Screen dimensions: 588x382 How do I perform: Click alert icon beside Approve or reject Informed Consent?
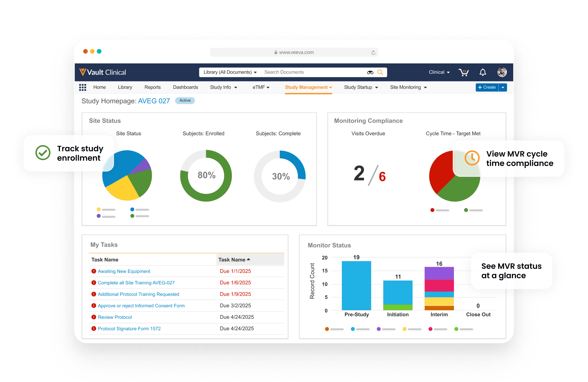94,306
